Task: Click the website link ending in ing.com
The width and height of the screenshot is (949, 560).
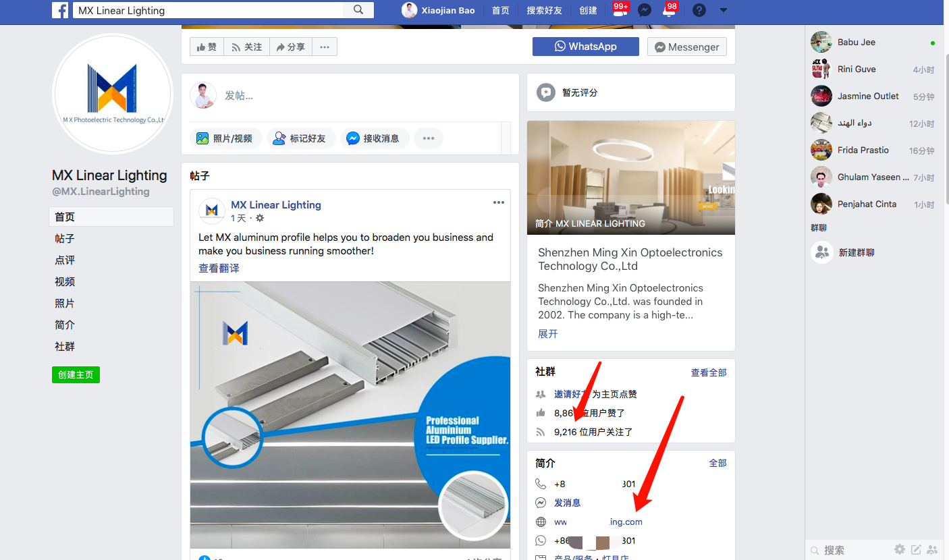Action: pos(598,522)
